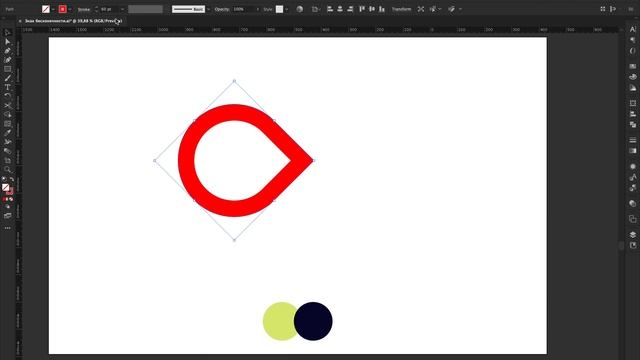The width and height of the screenshot is (640, 360).
Task: Open the Layers panel stacked-sheets icon
Action: click(633, 235)
